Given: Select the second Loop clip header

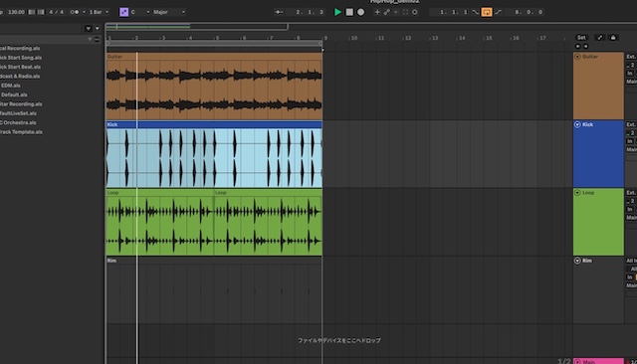Looking at the screenshot, I should pyautogui.click(x=268, y=193).
